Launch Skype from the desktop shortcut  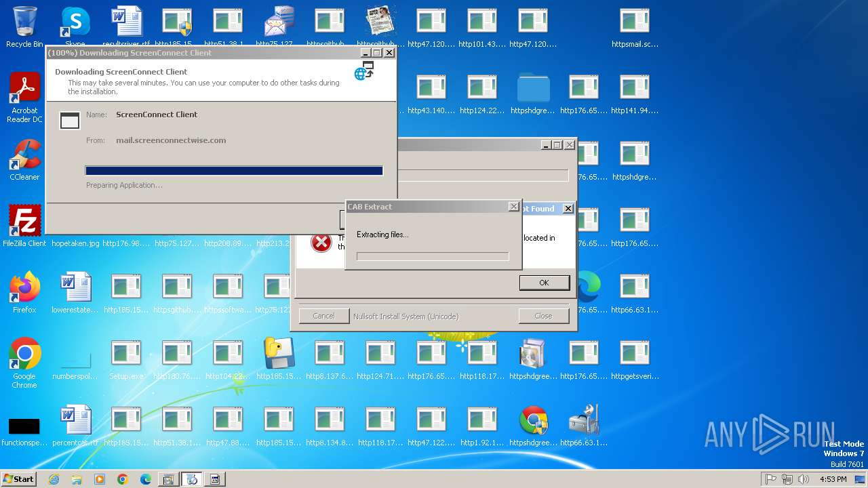75,27
